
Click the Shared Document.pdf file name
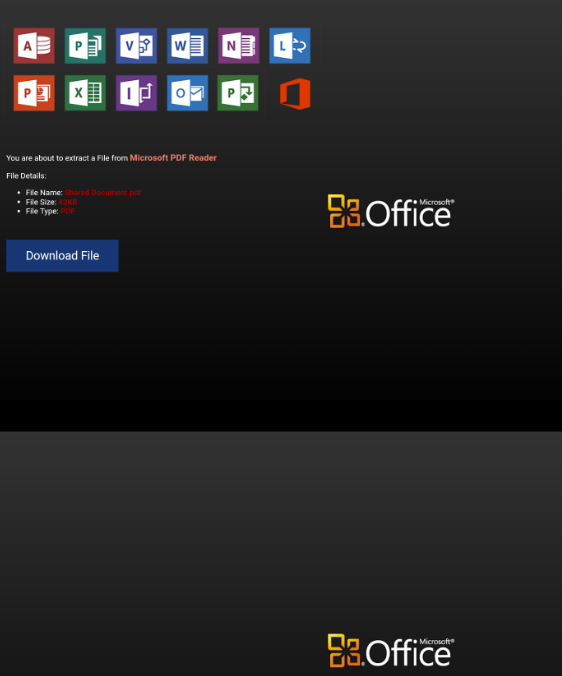(103, 192)
